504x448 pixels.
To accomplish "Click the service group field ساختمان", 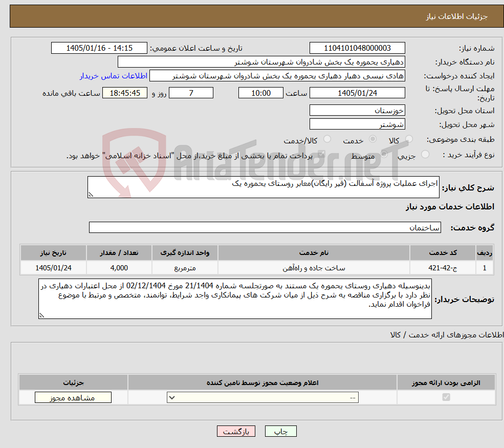I will 265,227.
